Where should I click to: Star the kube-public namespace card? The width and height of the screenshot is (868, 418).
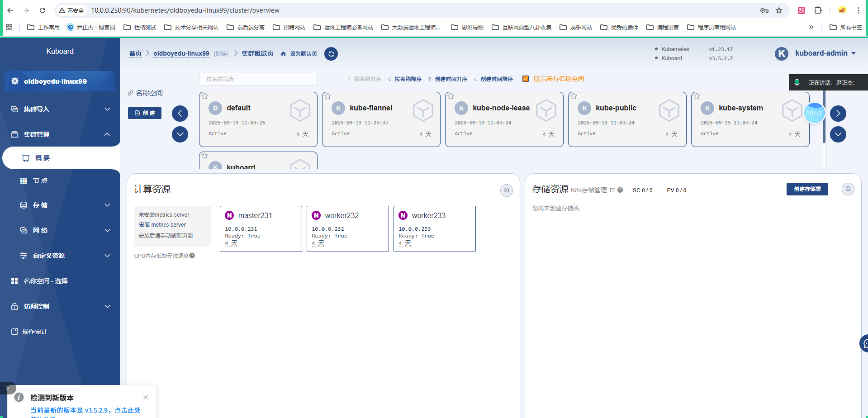coord(574,96)
